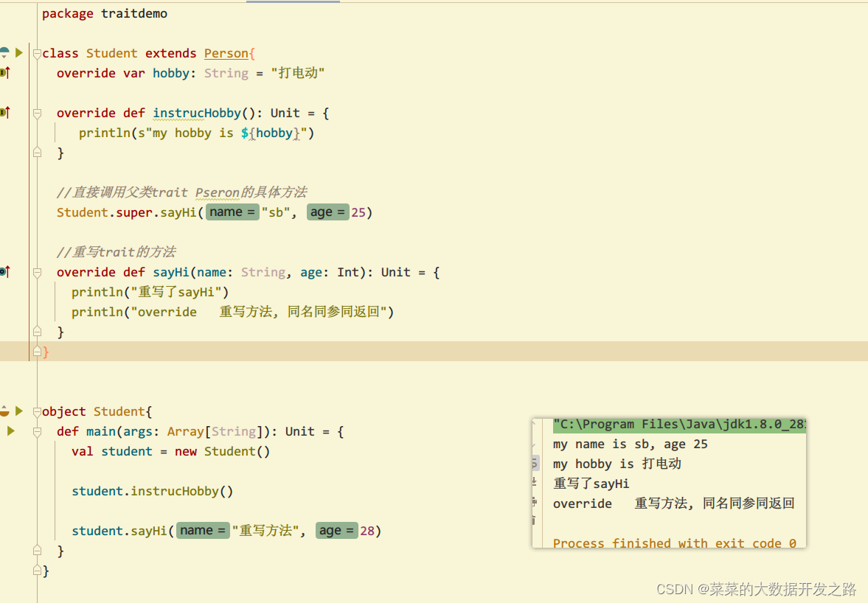Click 'name =' hint in student.sayHi call
The height and width of the screenshot is (603, 868).
[203, 531]
